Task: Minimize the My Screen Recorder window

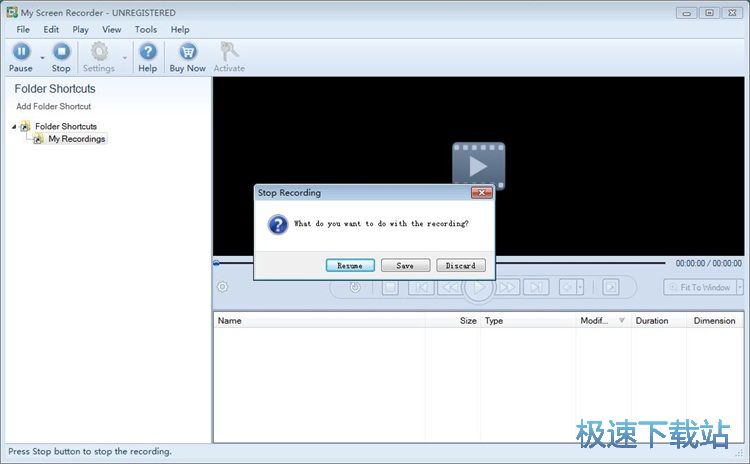Action: pyautogui.click(x=686, y=13)
